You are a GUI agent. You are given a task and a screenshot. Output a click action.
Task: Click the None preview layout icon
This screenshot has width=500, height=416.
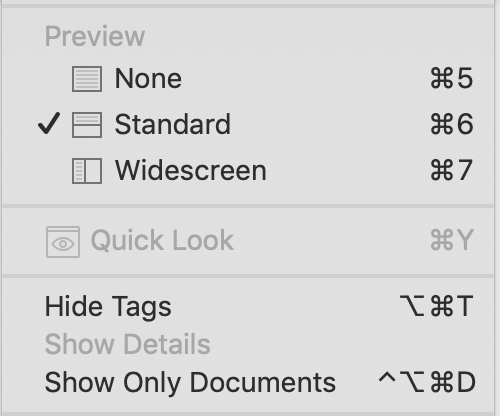(x=87, y=79)
